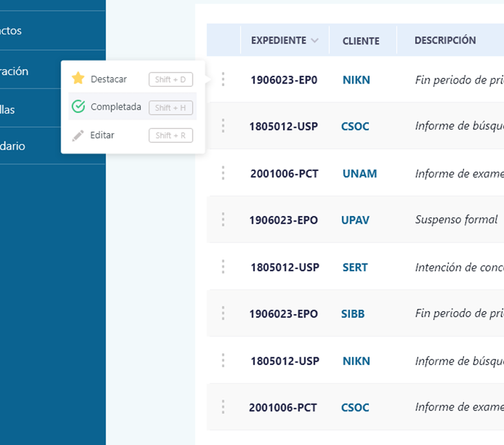Click the pencil icon in the popup menu
Screen dimensions: 504x445
[78, 135]
